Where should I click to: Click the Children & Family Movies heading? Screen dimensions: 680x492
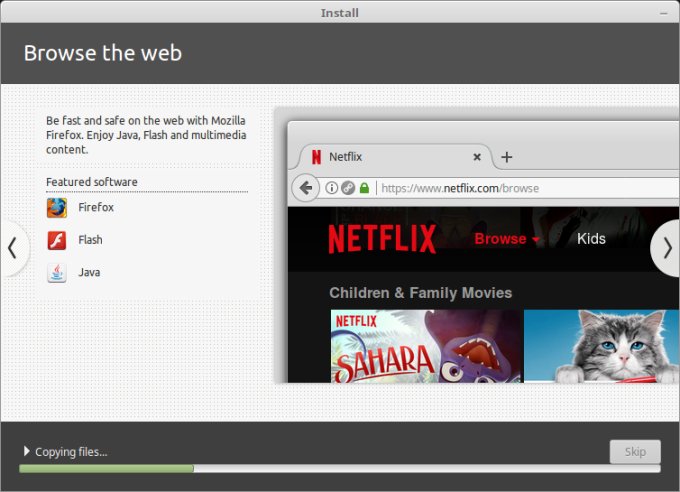(x=421, y=293)
